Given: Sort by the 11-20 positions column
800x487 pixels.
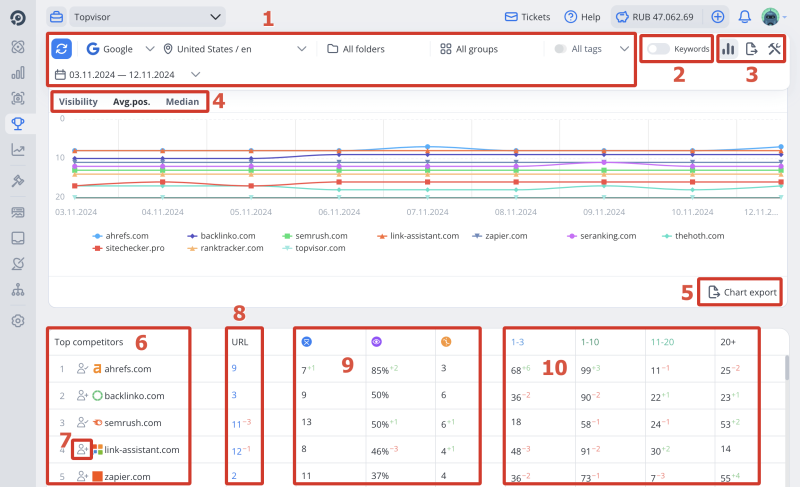Looking at the screenshot, I should click(662, 342).
